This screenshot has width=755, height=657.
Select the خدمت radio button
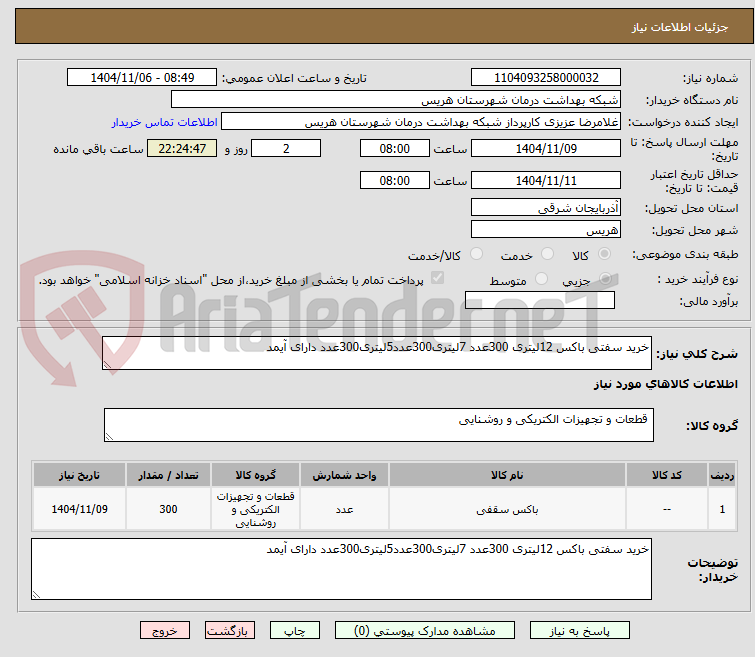[547, 254]
